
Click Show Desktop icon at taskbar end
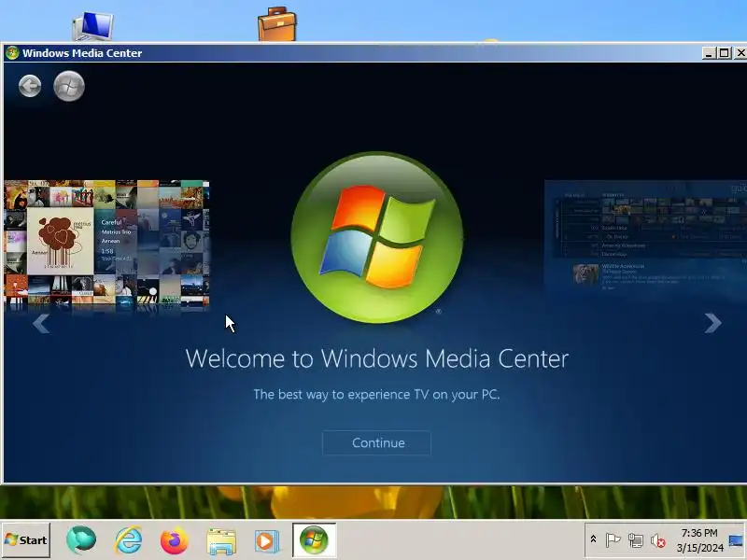click(x=737, y=540)
